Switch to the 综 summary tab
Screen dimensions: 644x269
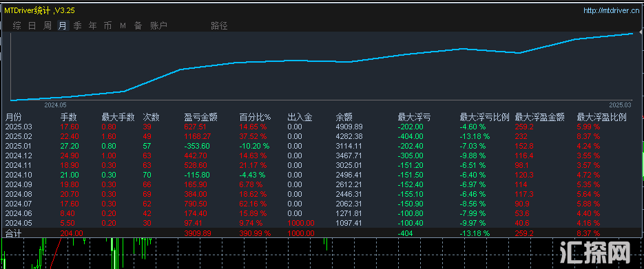[17, 26]
